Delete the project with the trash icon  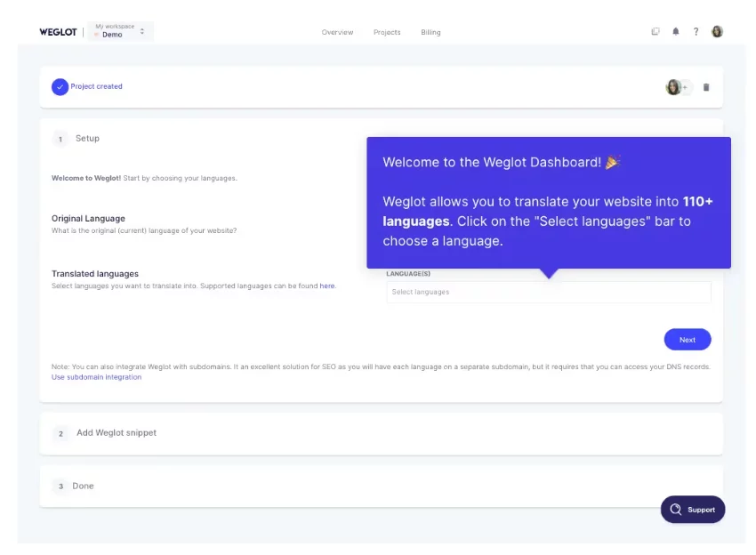click(x=706, y=87)
